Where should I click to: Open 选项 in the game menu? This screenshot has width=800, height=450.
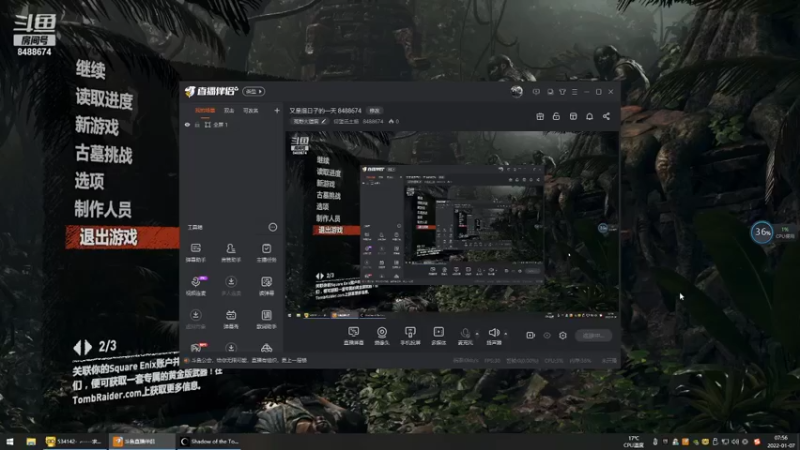pos(90,181)
